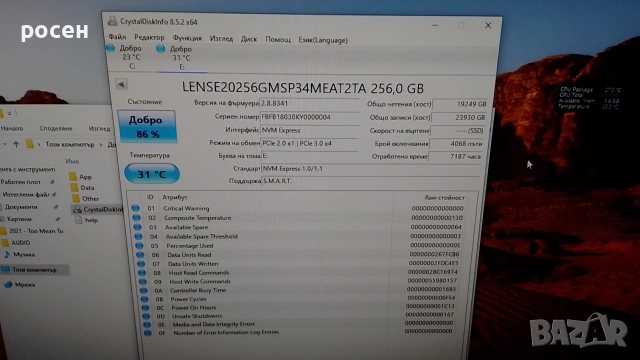Open the Споделяне tab in Explorer
The image size is (640, 360).
click(x=56, y=128)
